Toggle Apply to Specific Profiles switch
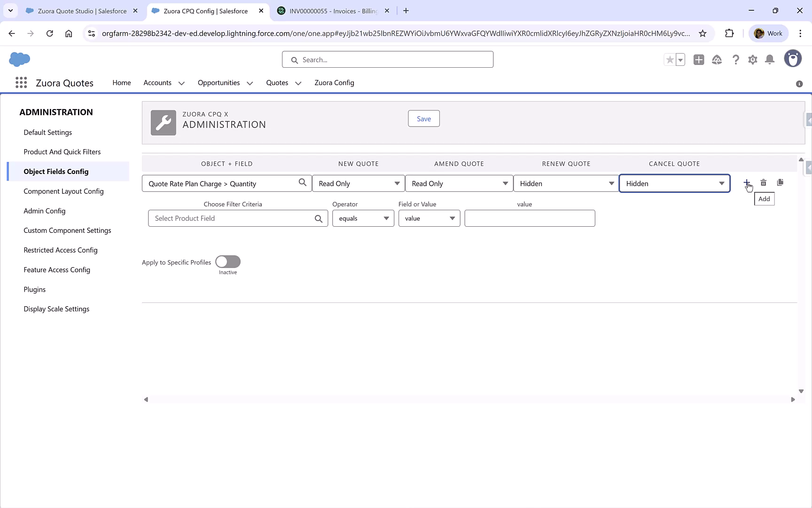This screenshot has height=508, width=812. click(x=227, y=262)
